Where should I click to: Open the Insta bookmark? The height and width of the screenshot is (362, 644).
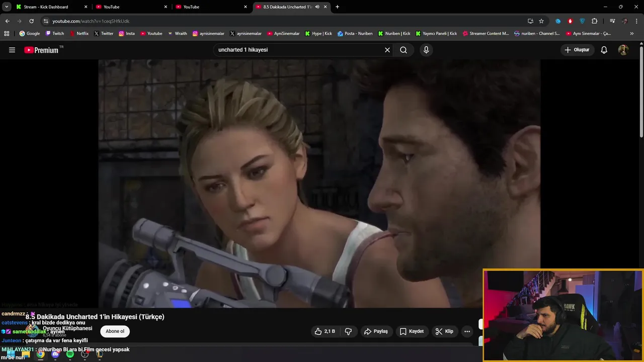point(127,34)
